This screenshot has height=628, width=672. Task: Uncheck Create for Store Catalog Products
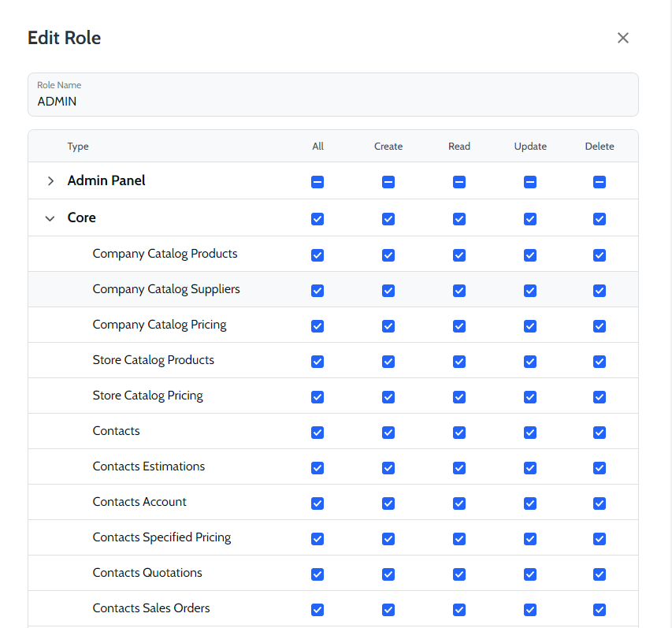[x=388, y=362]
